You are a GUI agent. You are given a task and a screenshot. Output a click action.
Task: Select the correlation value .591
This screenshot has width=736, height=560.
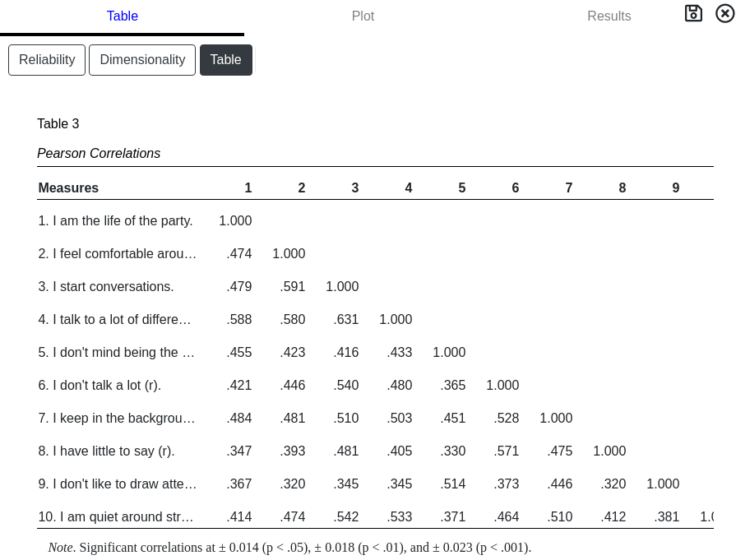click(x=293, y=286)
